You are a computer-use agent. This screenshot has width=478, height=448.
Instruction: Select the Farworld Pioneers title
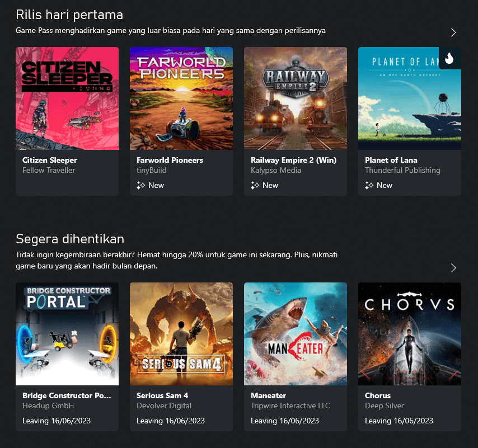pos(170,160)
